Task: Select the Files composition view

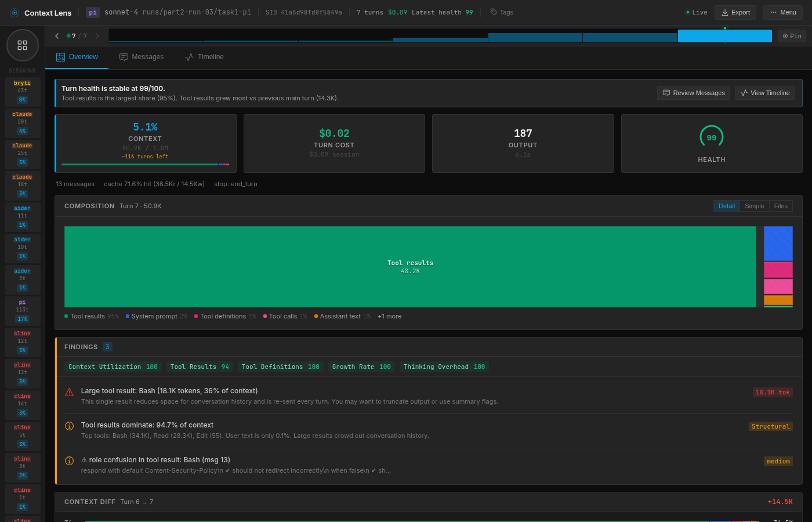Action: click(x=781, y=206)
